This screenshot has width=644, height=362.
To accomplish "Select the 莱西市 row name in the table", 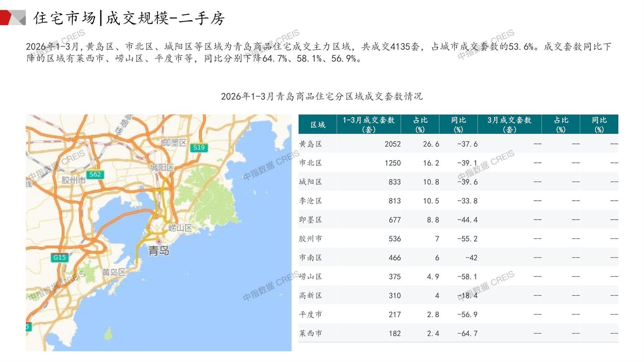I will (311, 333).
